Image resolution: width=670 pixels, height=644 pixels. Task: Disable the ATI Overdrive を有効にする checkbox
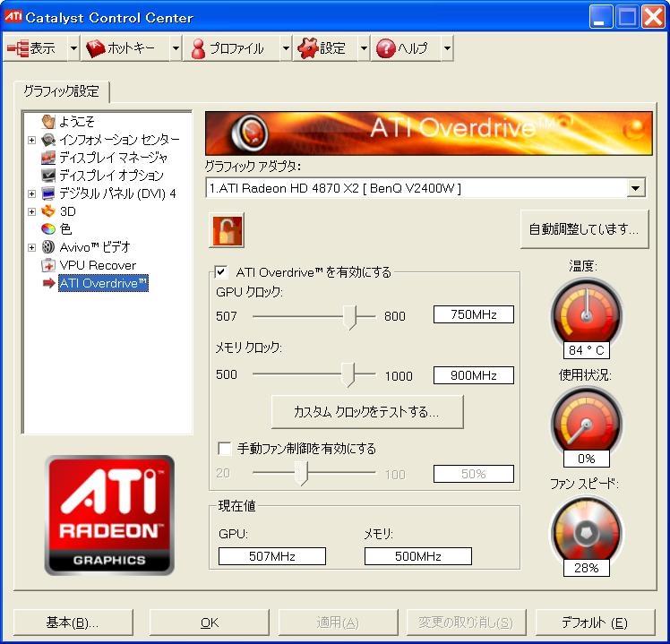pos(221,271)
